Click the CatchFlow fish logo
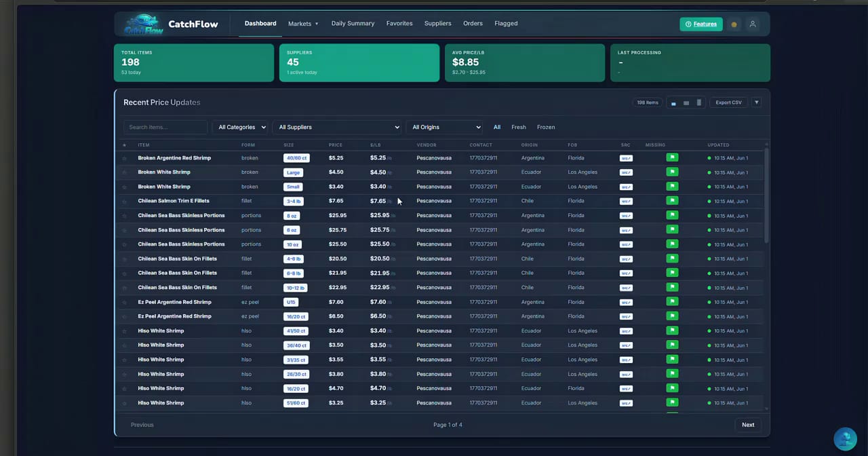The height and width of the screenshot is (456, 868). (144, 24)
